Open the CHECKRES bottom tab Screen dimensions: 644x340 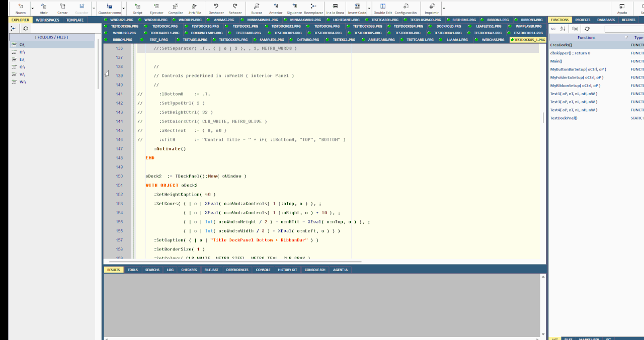(x=189, y=270)
